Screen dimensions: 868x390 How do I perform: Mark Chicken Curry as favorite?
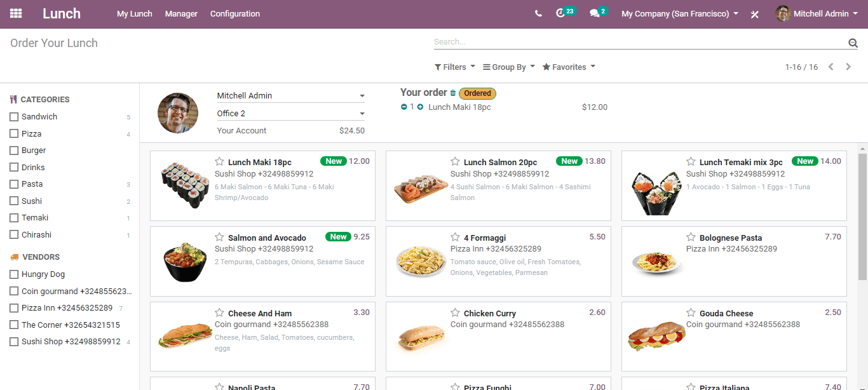point(455,313)
